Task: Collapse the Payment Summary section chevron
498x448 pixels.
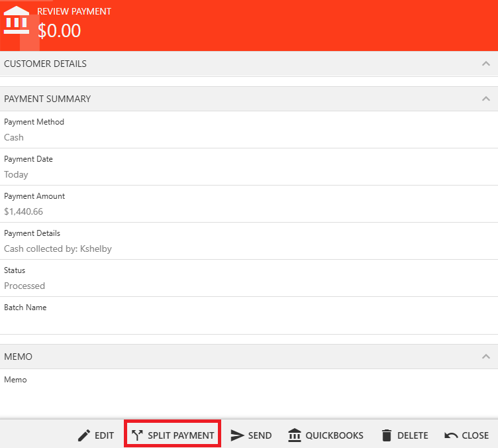Action: pos(485,99)
